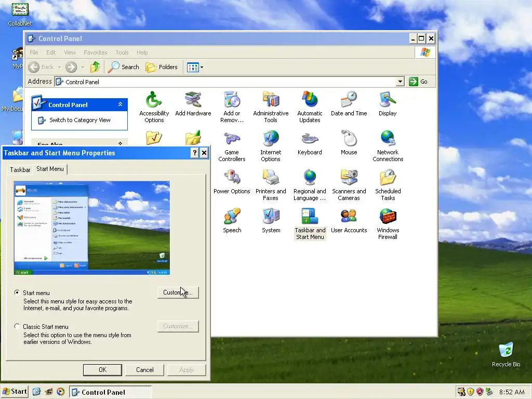Open the Favorites menu
The height and width of the screenshot is (399, 532).
[x=96, y=52]
